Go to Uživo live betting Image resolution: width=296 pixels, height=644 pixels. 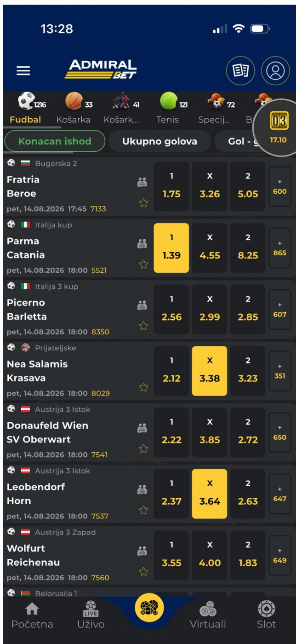[x=91, y=615]
